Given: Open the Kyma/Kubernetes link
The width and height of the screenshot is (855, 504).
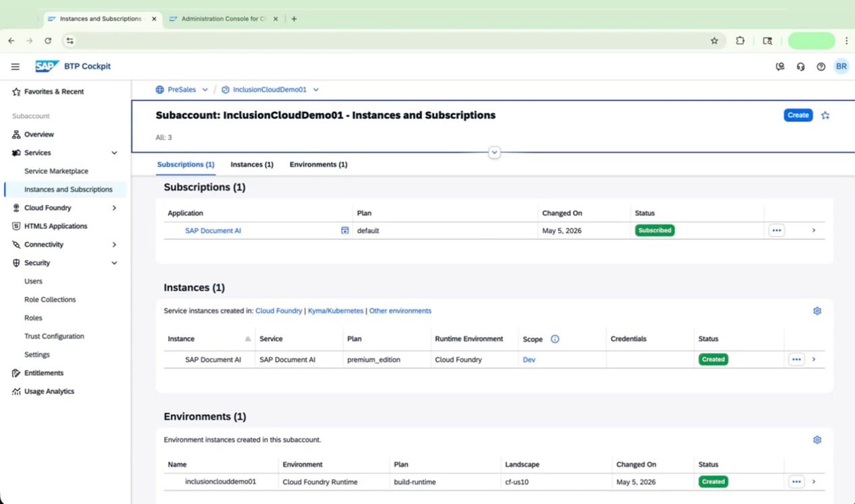Looking at the screenshot, I should pos(335,311).
